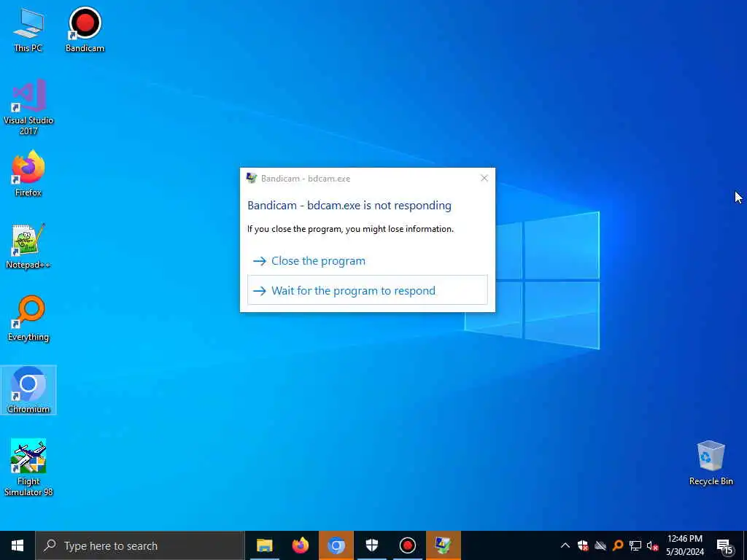747x560 pixels.
Task: Select the Notepad++ desktop shortcut
Action: 28,246
